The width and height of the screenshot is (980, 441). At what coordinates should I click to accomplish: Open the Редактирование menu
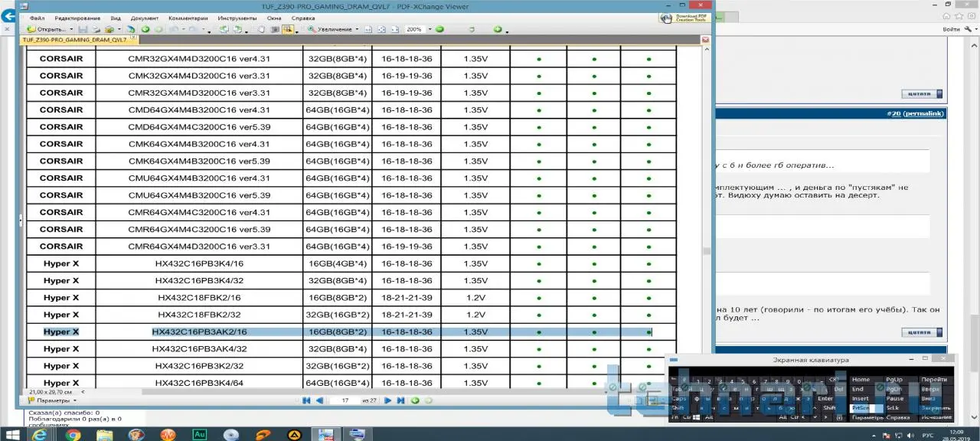click(77, 18)
